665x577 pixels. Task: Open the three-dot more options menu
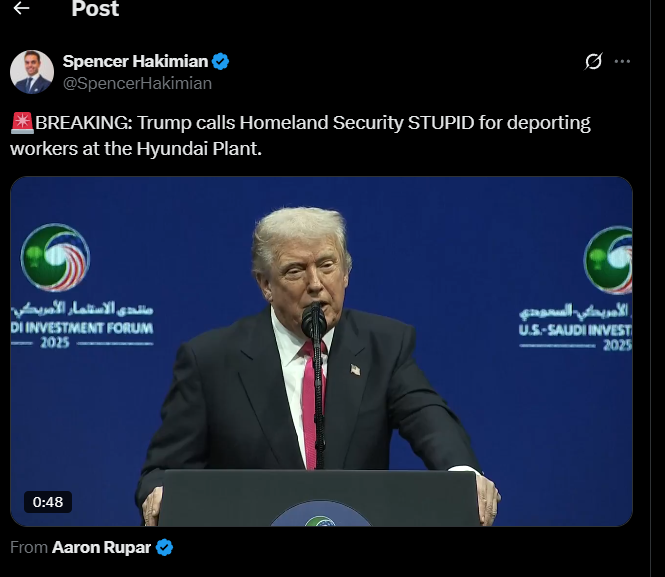[x=622, y=61]
